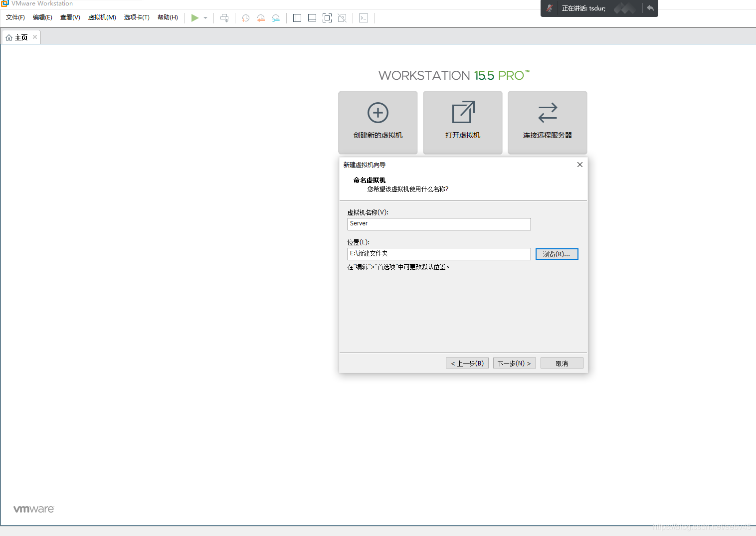Open the power options dropdown arrow
The width and height of the screenshot is (756, 536).
[205, 18]
